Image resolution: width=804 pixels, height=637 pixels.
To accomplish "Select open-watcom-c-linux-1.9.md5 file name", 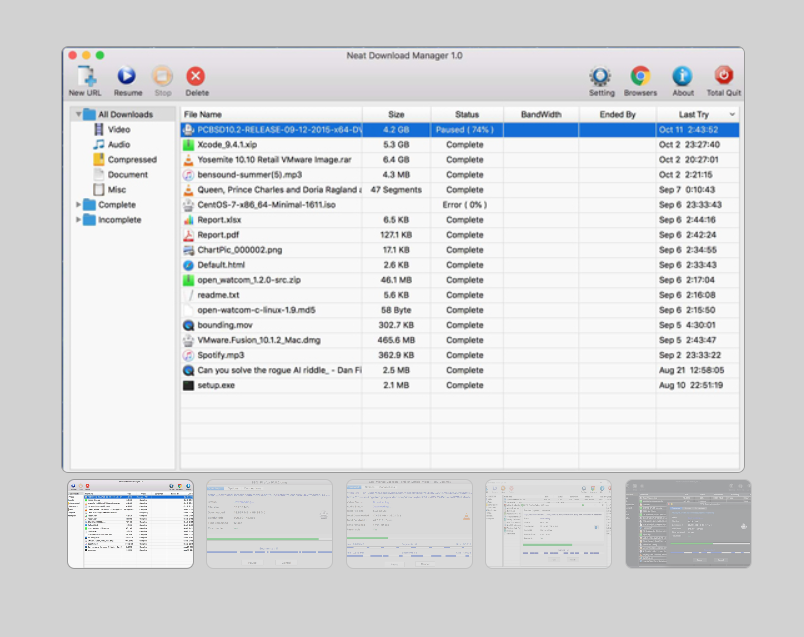I will (256, 310).
